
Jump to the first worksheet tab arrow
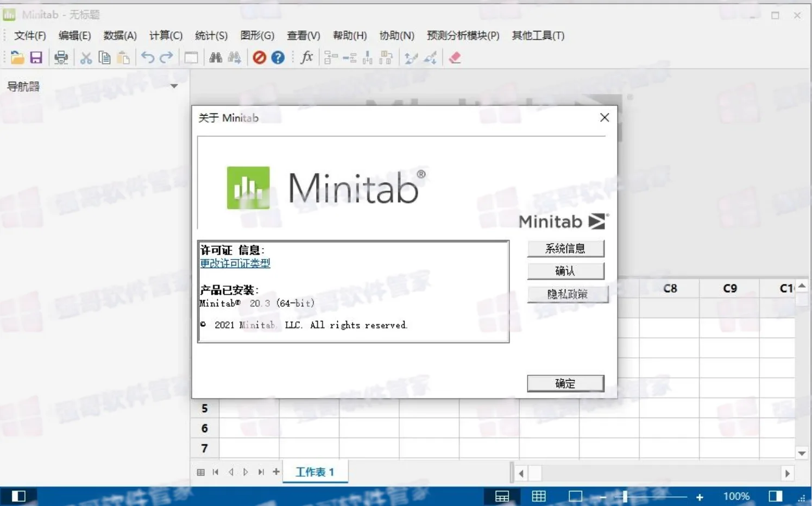216,472
